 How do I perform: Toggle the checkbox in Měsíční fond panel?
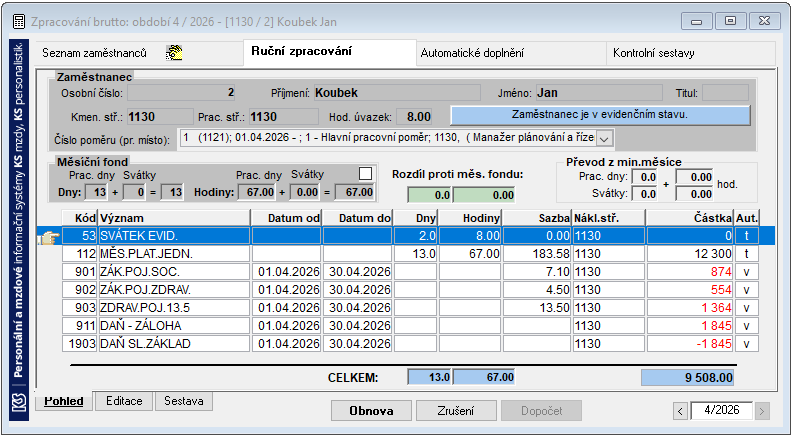[x=365, y=174]
